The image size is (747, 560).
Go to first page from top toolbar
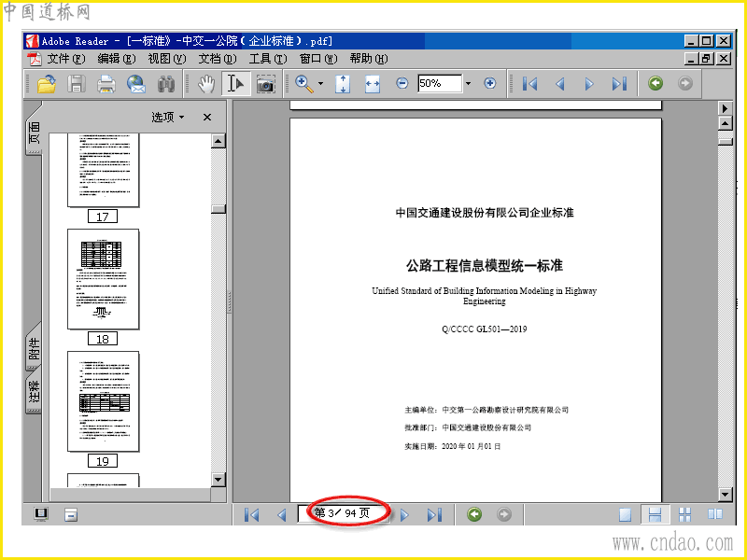tap(529, 84)
